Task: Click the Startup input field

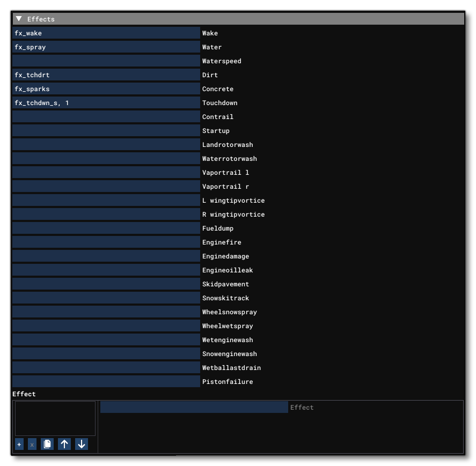Action: pos(106,130)
